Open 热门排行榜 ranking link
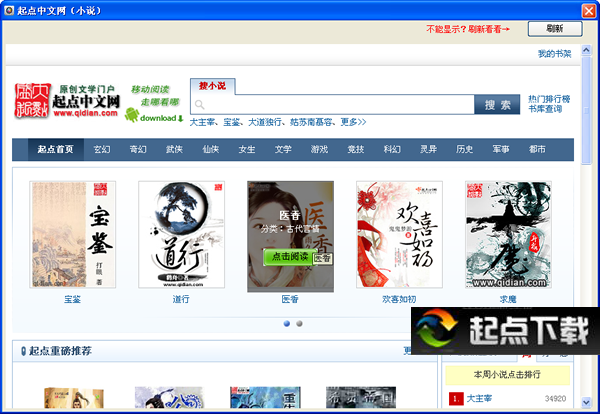 [549, 99]
